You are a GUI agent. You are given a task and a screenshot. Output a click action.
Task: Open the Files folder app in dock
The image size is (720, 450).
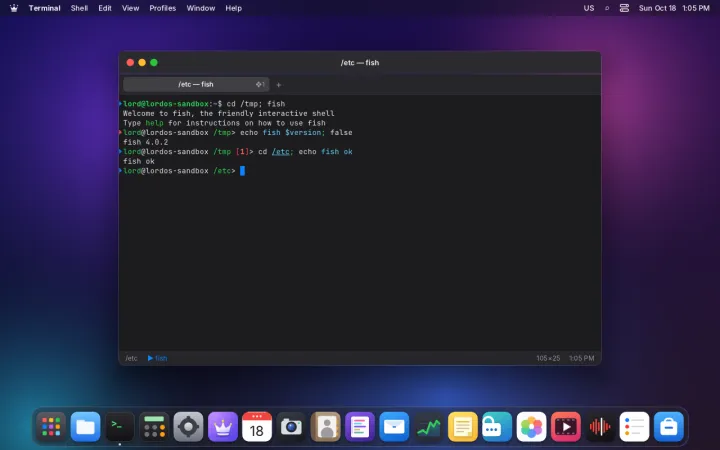click(85, 427)
